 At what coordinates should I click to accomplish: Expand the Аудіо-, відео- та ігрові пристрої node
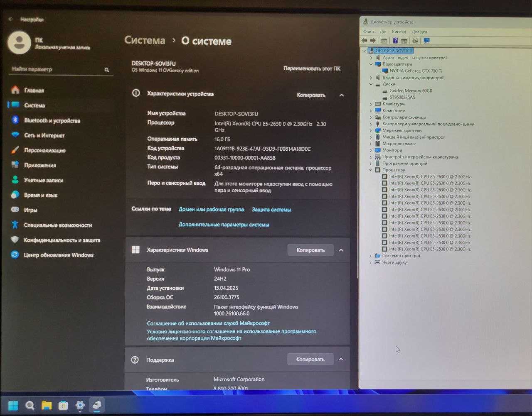coord(371,58)
